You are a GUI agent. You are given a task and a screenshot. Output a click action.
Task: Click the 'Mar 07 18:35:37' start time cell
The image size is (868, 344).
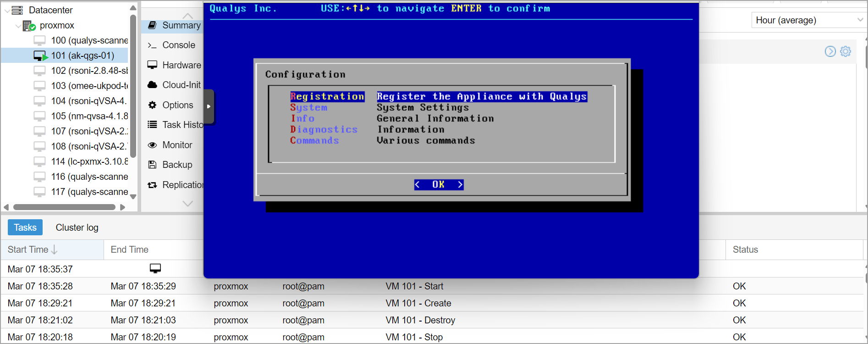(x=40, y=269)
